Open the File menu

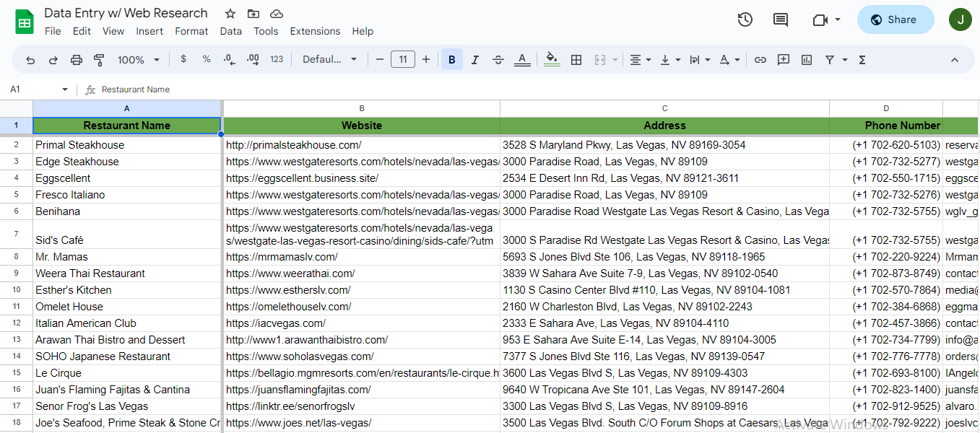click(53, 31)
